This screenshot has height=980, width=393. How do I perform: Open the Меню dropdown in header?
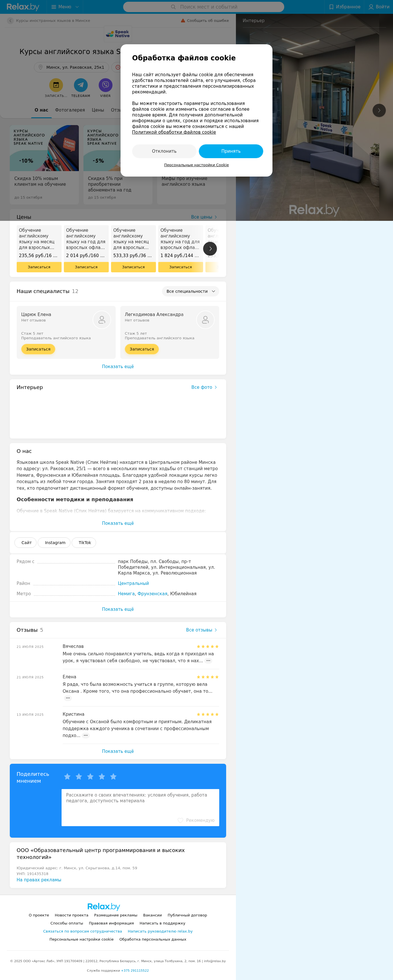[x=65, y=7]
